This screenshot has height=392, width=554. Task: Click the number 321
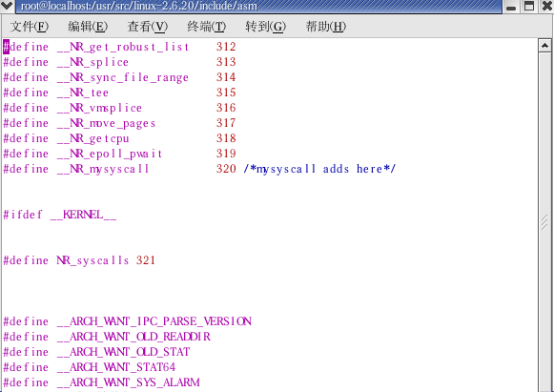146,260
